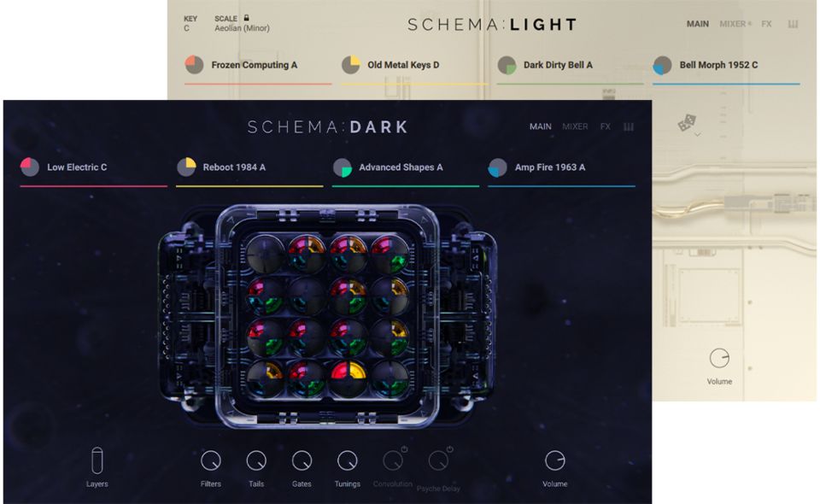The image size is (820, 504).
Task: Toggle the Psyche Delay power button
Action: [450, 449]
